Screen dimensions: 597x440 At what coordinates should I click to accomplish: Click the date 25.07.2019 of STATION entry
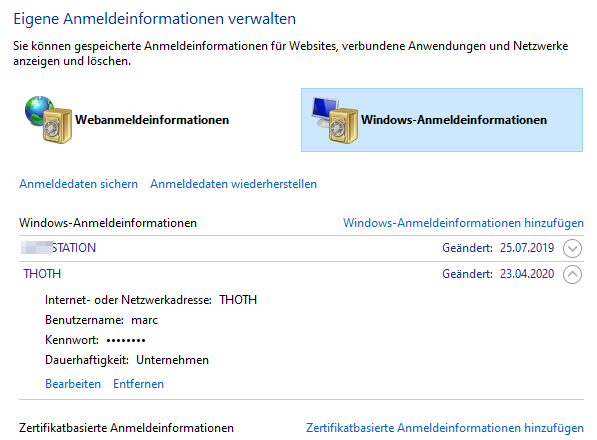[x=527, y=248]
